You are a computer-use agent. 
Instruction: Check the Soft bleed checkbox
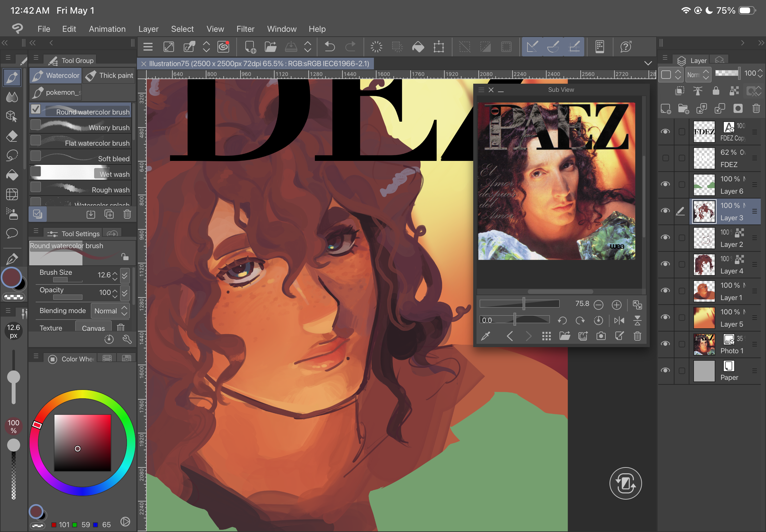[36, 156]
